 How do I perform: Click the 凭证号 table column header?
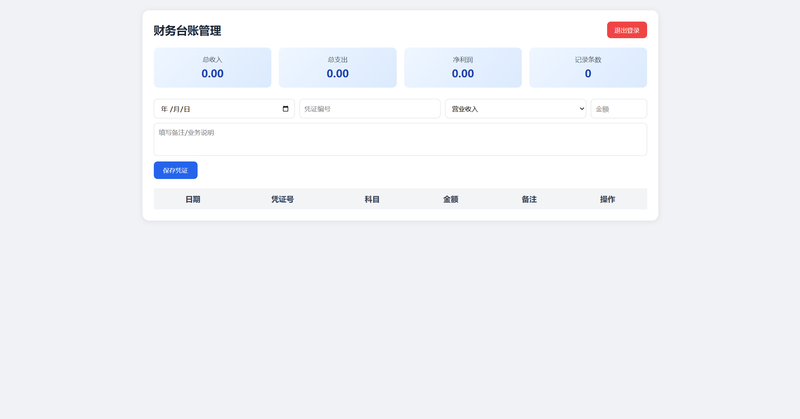[x=282, y=199]
